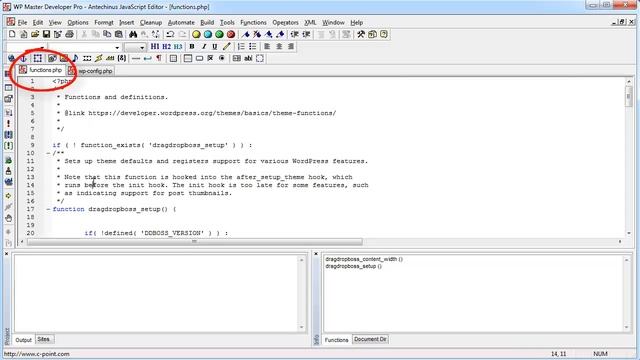Click the align left icon
The width and height of the screenshot is (640, 360).
(267, 47)
